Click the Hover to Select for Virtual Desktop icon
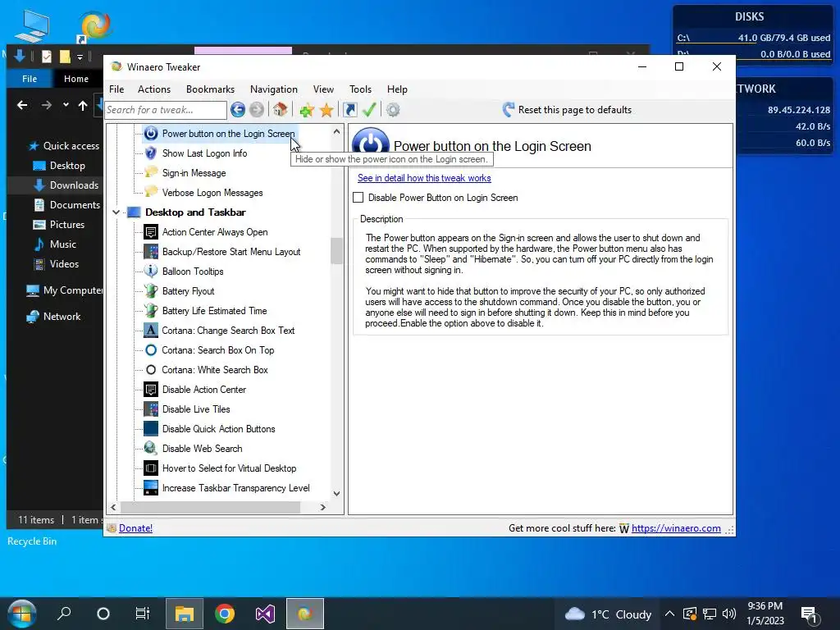The image size is (840, 630). [x=151, y=468]
